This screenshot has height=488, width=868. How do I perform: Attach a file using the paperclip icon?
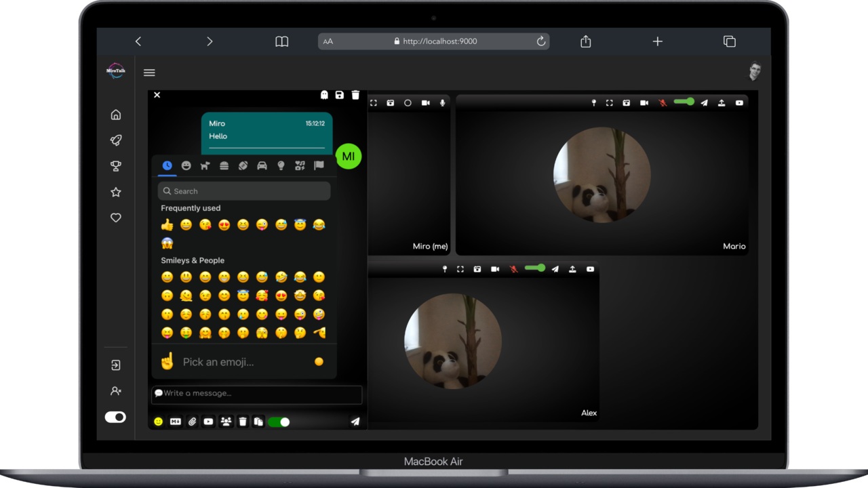point(192,422)
